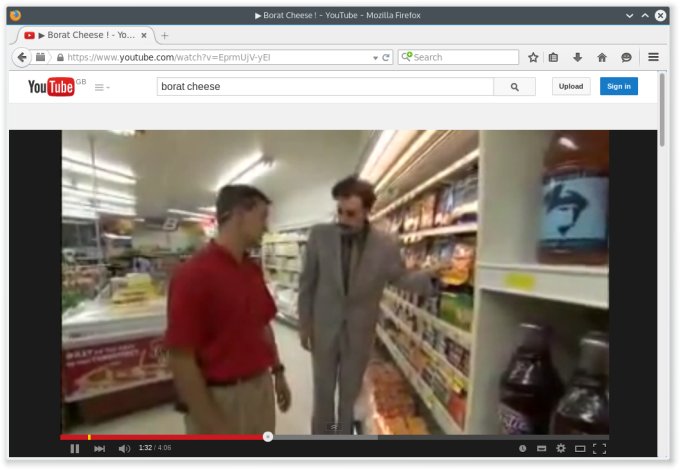Open the URL history dropdown arrow
This screenshot has width=680, height=470.
375,58
